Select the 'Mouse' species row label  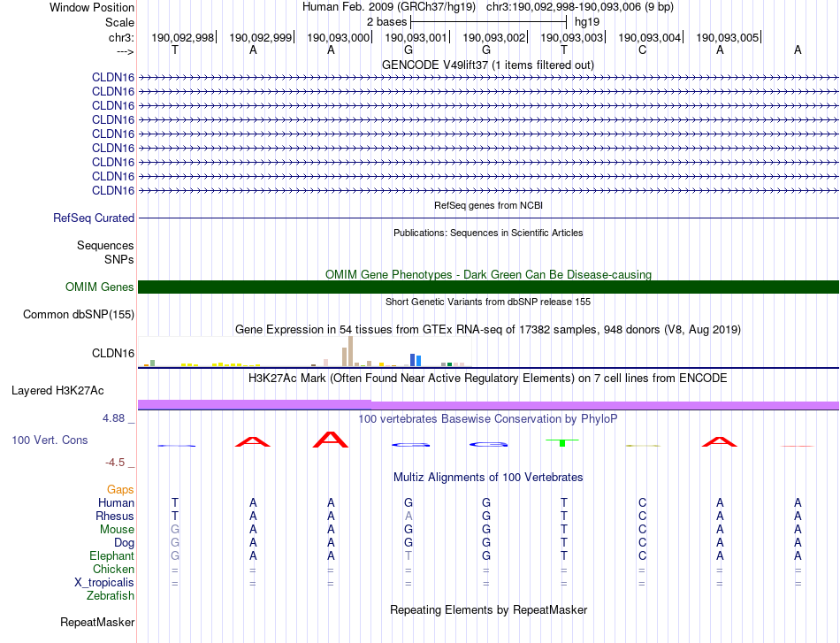pyautogui.click(x=117, y=530)
